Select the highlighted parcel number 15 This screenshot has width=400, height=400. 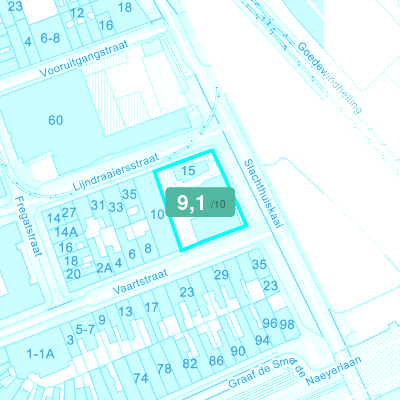coord(188,171)
